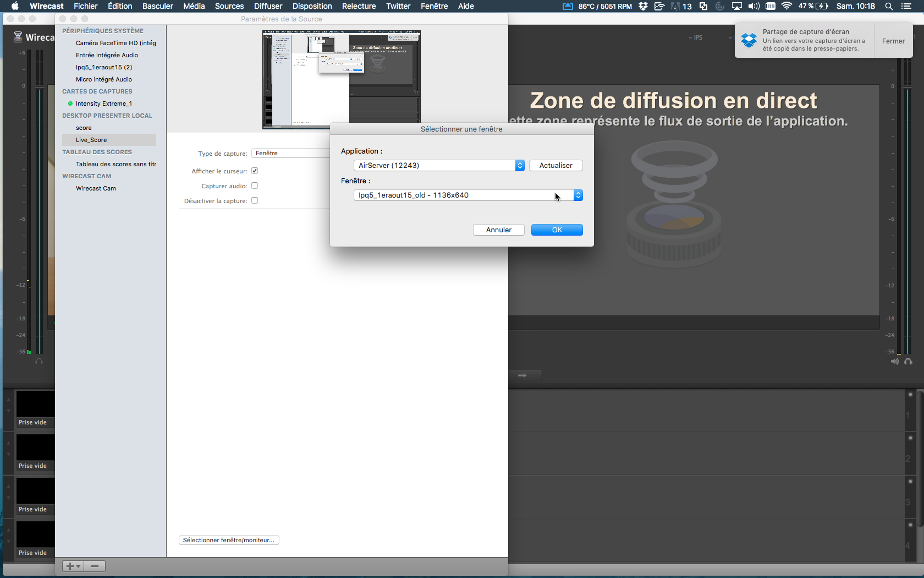924x578 pixels.
Task: Click the Actualiser button
Action: pos(555,165)
